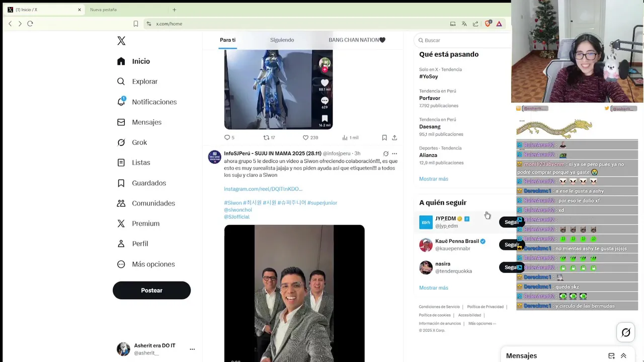Open Brave Shields lion icon

click(x=488, y=24)
